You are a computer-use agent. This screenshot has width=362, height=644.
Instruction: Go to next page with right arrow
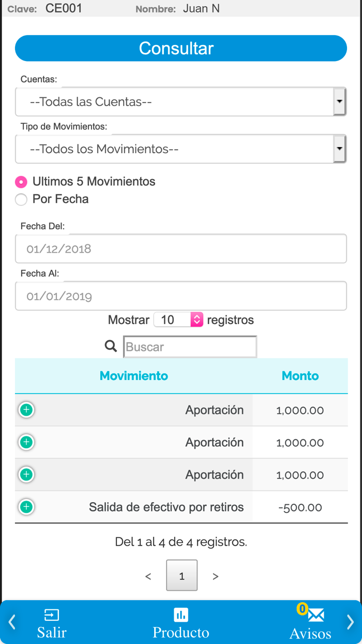pos(216,576)
